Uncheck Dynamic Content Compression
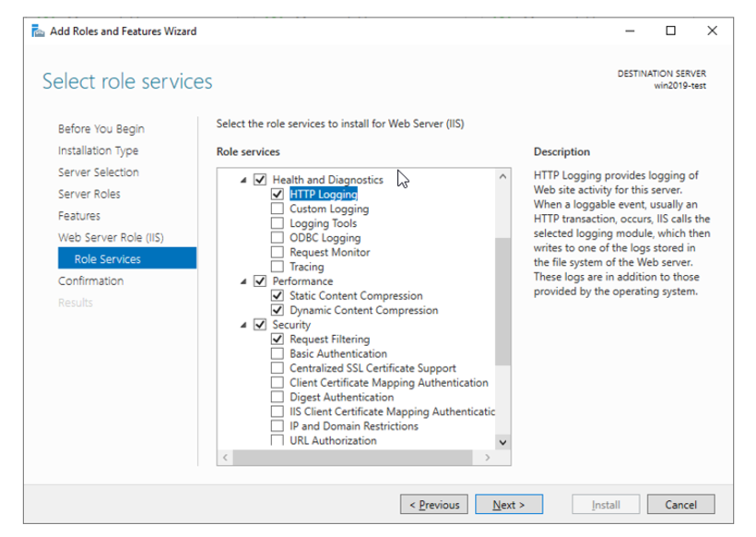 278,310
